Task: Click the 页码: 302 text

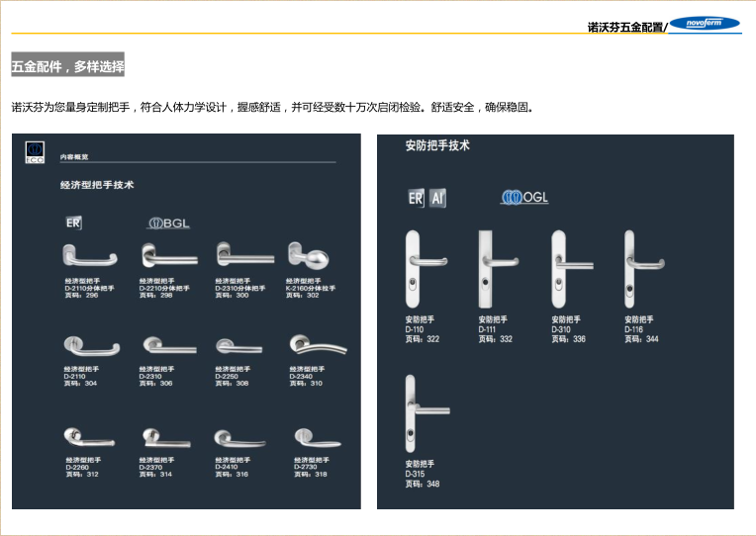Action: pos(303,295)
